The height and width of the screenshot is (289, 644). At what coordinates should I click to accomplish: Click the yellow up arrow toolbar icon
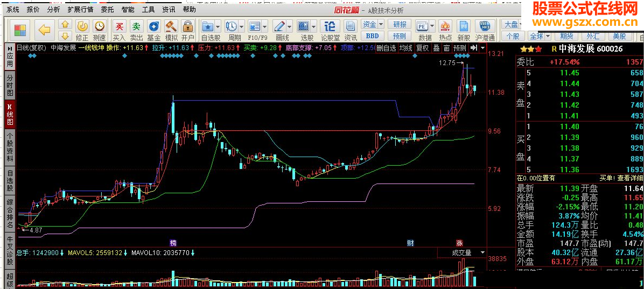(x=65, y=24)
